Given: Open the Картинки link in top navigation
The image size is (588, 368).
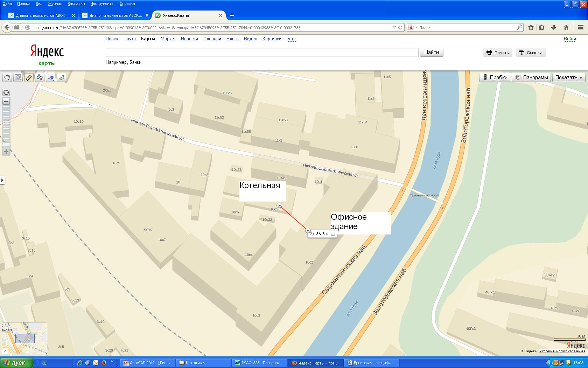Looking at the screenshot, I should [272, 39].
